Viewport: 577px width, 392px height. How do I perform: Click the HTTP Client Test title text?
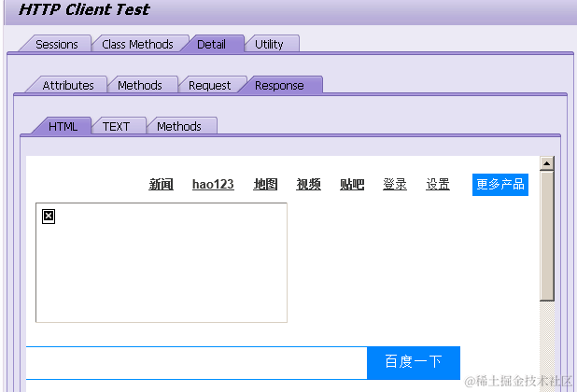[84, 9]
